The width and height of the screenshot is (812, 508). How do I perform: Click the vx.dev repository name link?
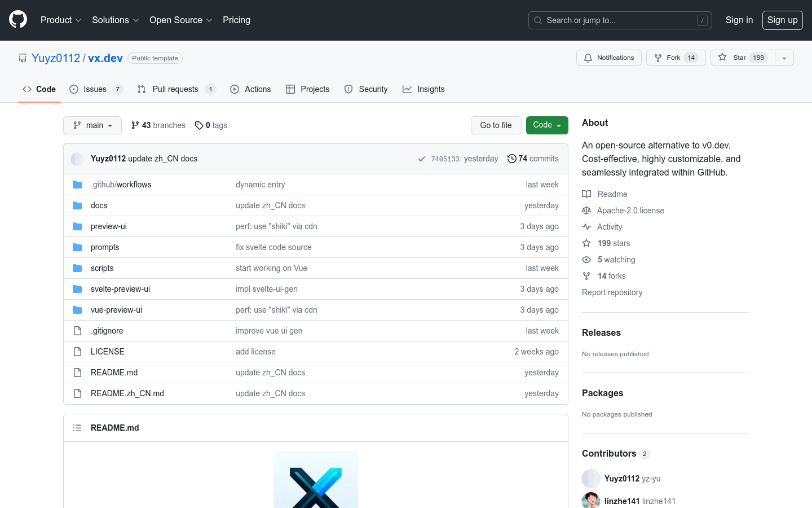coord(105,58)
